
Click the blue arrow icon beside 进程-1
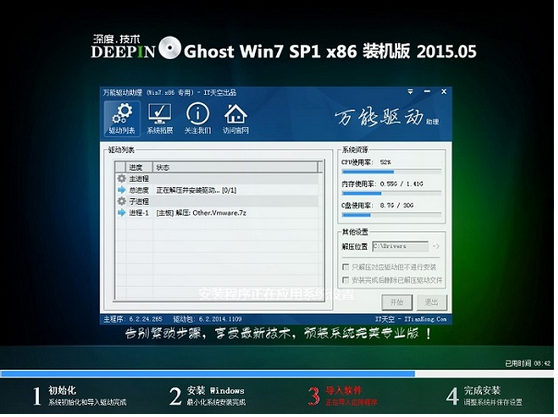point(122,212)
